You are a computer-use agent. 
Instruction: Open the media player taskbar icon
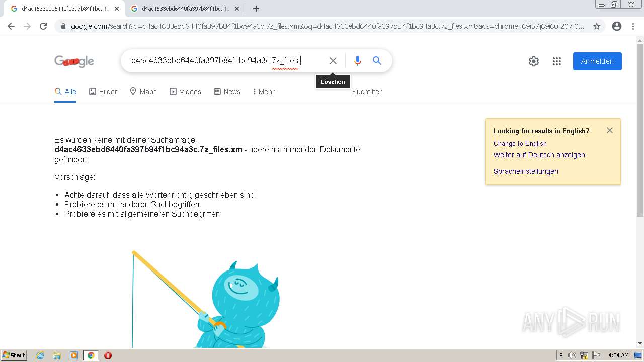click(74, 355)
